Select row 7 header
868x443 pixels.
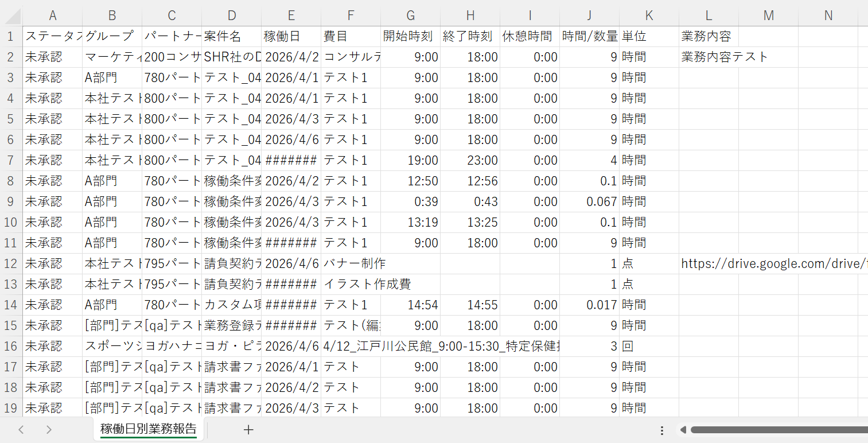click(x=11, y=161)
